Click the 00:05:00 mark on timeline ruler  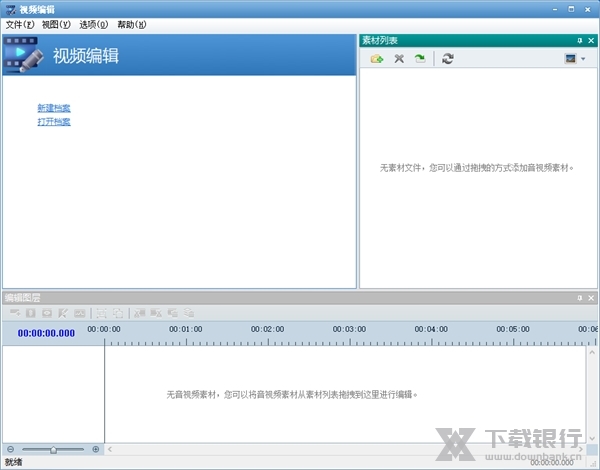513,329
